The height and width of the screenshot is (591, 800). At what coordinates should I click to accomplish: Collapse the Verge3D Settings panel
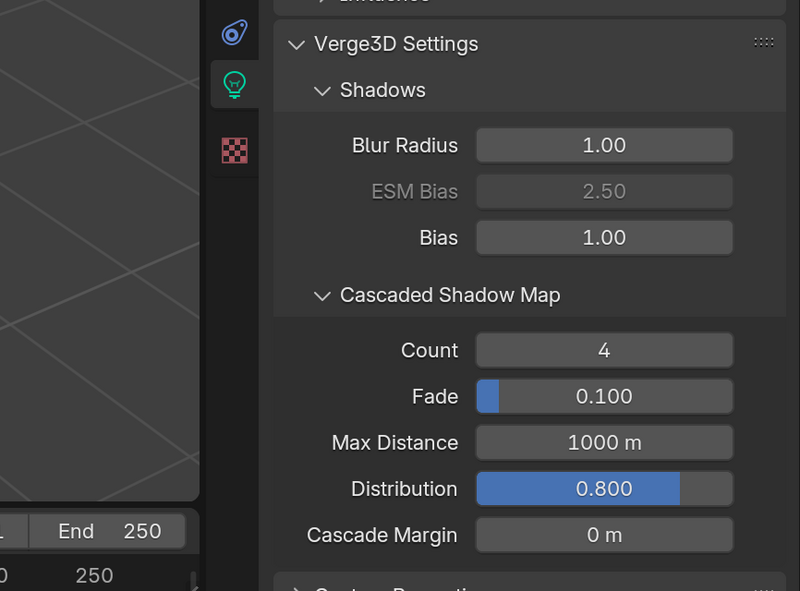[x=296, y=44]
